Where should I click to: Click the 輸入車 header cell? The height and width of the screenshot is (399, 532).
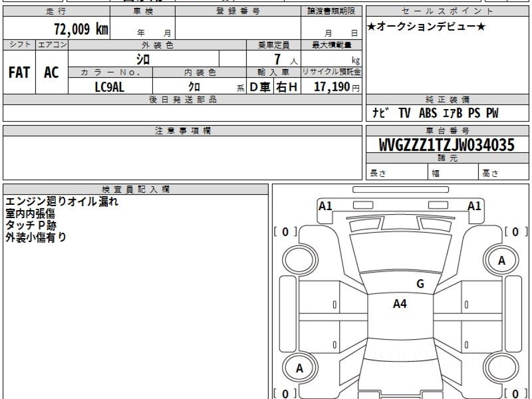pyautogui.click(x=274, y=72)
